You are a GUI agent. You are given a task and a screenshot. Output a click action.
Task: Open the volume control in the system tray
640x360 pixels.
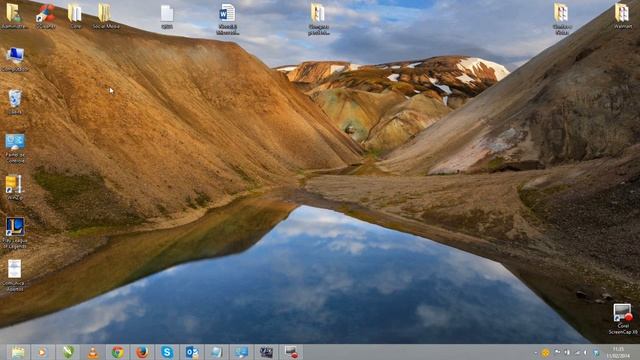pyautogui.click(x=586, y=352)
